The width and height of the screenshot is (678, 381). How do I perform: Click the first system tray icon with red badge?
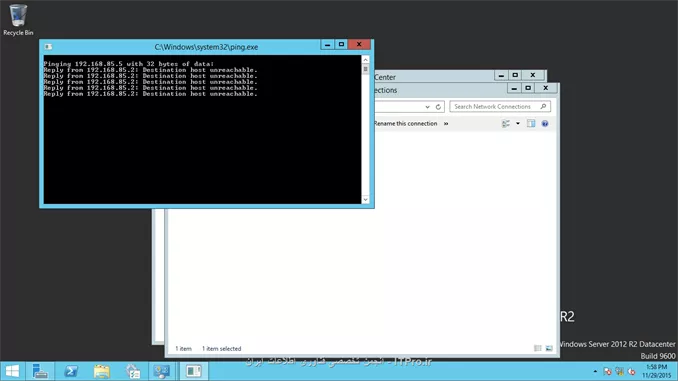(608, 371)
